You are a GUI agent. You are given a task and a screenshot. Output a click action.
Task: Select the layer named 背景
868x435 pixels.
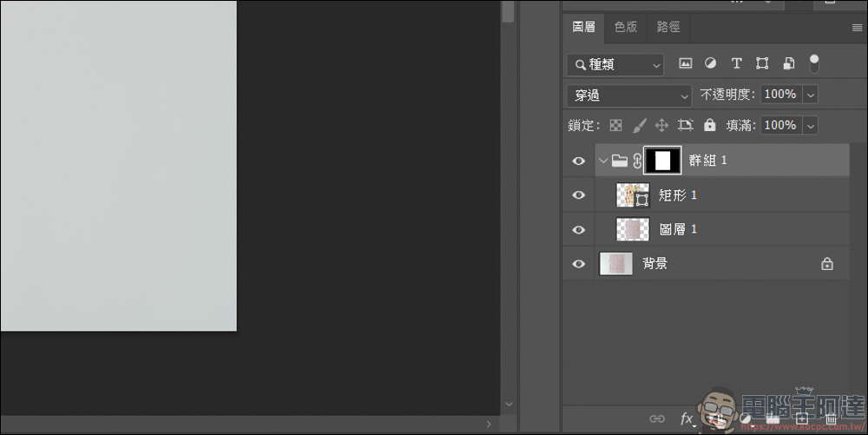(654, 263)
